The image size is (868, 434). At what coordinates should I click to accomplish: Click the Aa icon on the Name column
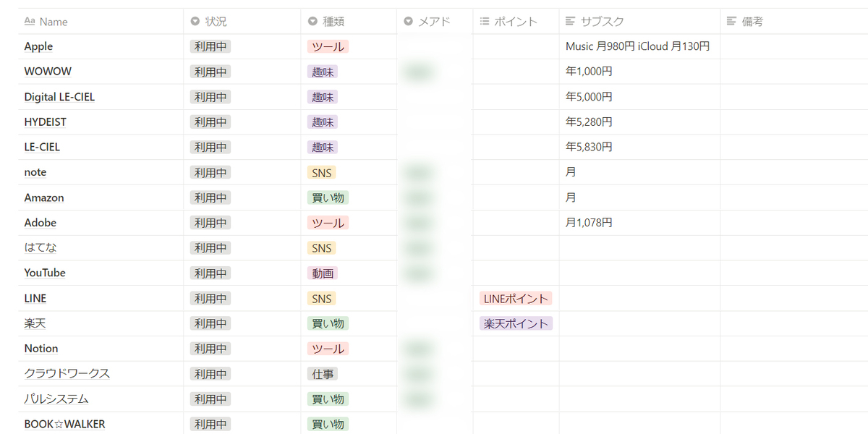[27, 21]
